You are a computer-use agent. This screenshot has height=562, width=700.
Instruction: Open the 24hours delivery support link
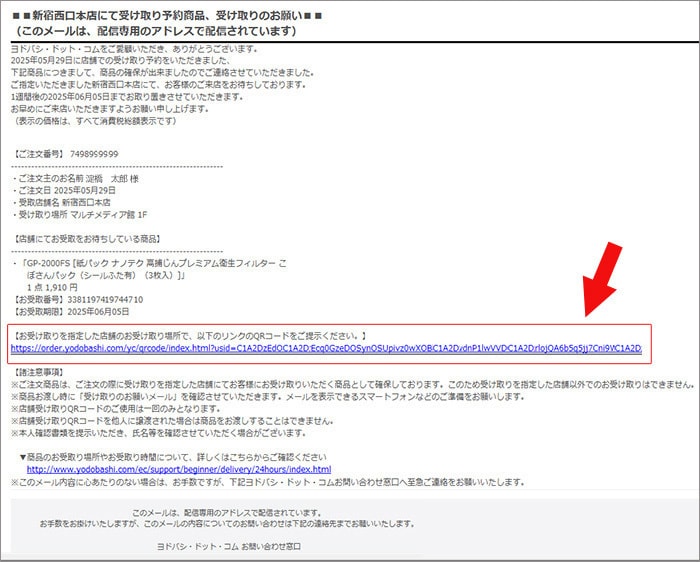tap(179, 469)
